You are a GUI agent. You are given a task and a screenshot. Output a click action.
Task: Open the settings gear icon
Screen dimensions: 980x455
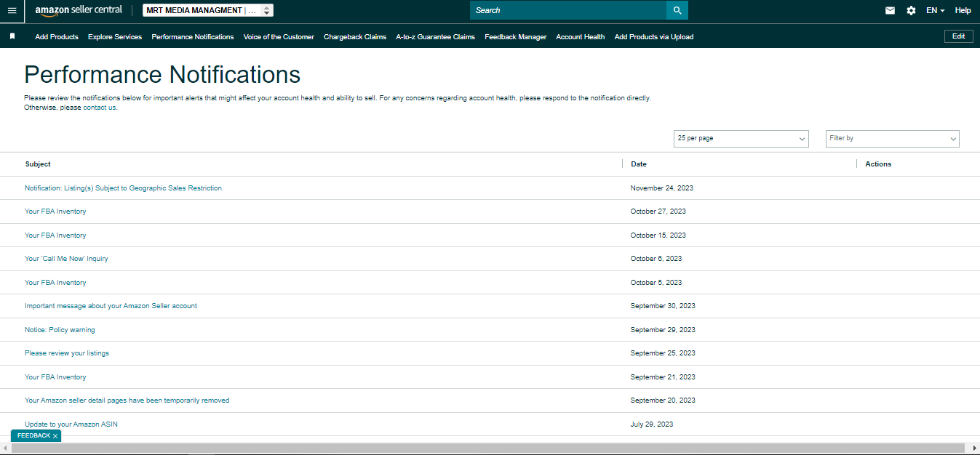pyautogui.click(x=911, y=10)
